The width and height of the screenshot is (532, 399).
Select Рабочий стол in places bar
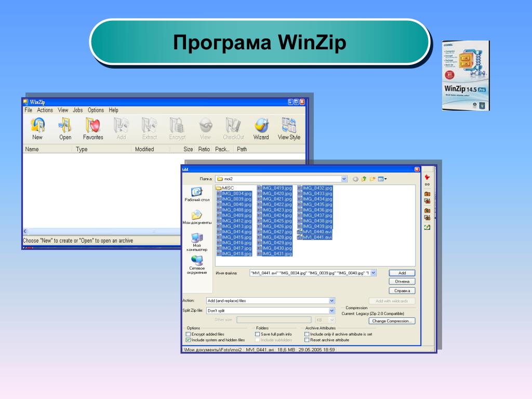pyautogui.click(x=197, y=194)
